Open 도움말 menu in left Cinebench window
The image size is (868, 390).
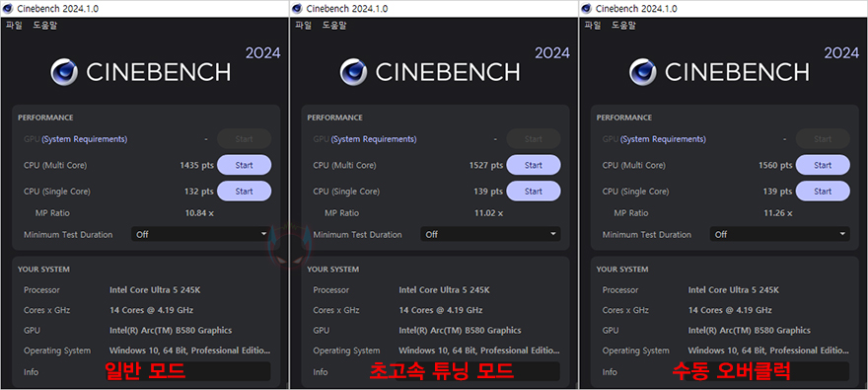[45, 25]
